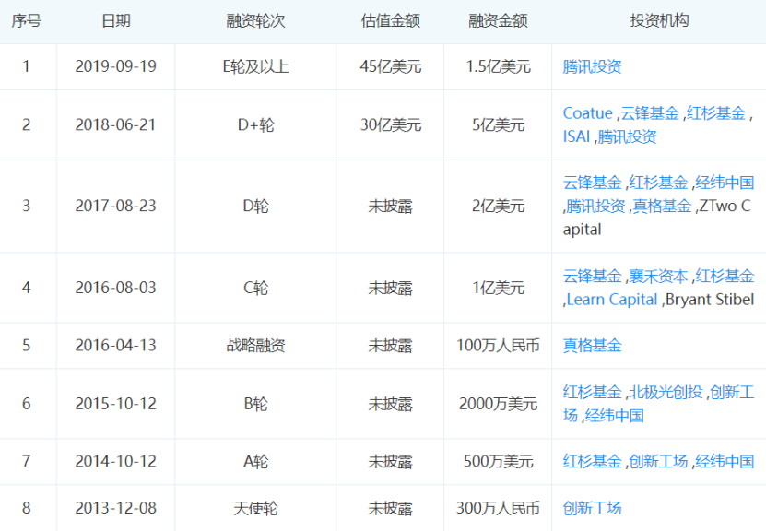
Task: Click the 45亿美元 valuation cell
Action: pyautogui.click(x=390, y=66)
